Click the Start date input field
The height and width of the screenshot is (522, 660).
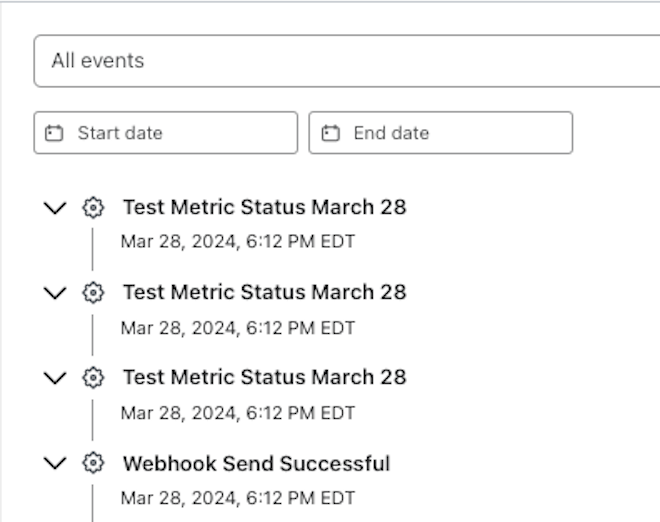tap(166, 133)
